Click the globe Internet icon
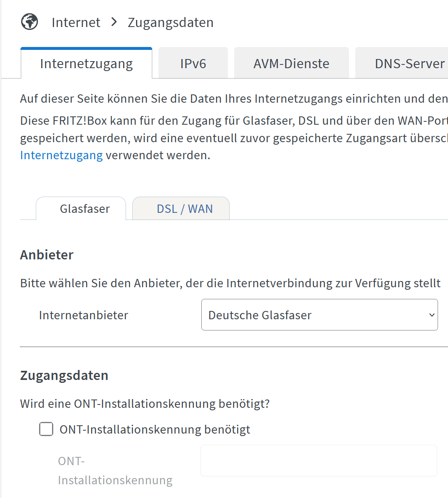448x498 pixels. pyautogui.click(x=30, y=22)
